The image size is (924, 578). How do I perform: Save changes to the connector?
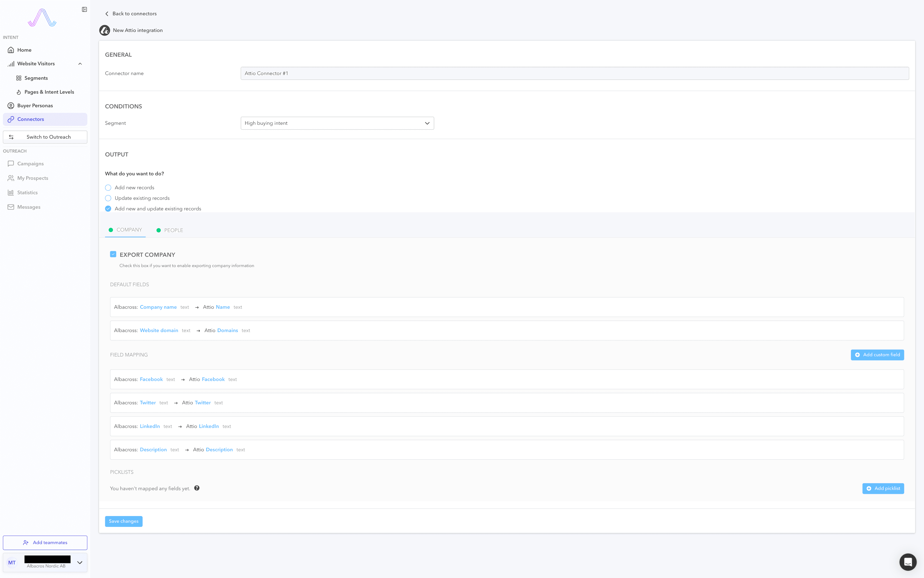point(124,521)
